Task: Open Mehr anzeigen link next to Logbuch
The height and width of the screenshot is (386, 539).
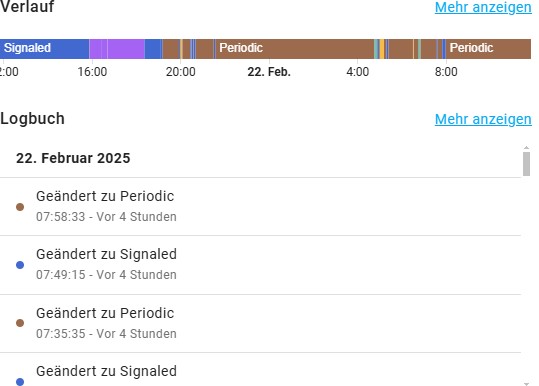Action: click(483, 119)
